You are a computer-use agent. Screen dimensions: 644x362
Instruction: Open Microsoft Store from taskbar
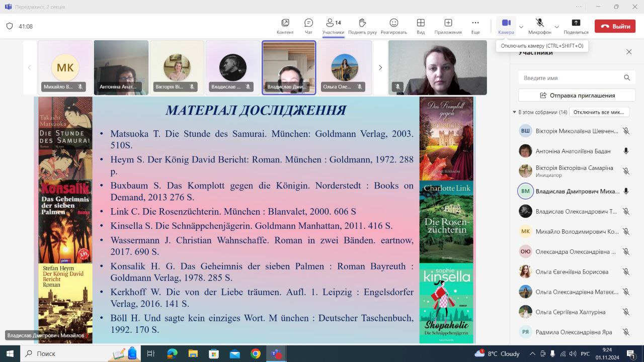[x=214, y=353]
